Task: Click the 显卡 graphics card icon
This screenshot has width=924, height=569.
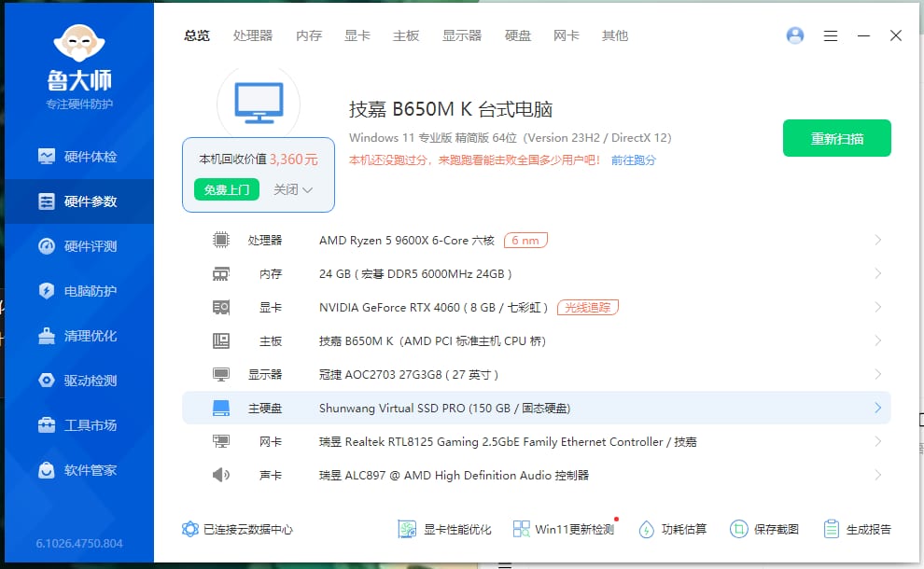Action: click(221, 308)
